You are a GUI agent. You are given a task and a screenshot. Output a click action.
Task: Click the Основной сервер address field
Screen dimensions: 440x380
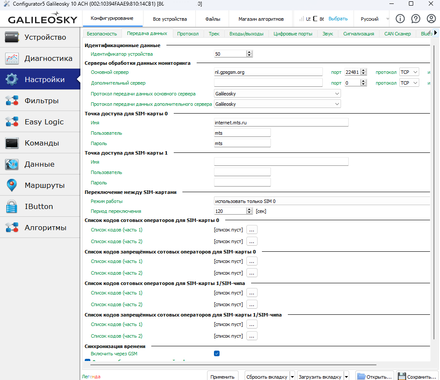coord(268,72)
